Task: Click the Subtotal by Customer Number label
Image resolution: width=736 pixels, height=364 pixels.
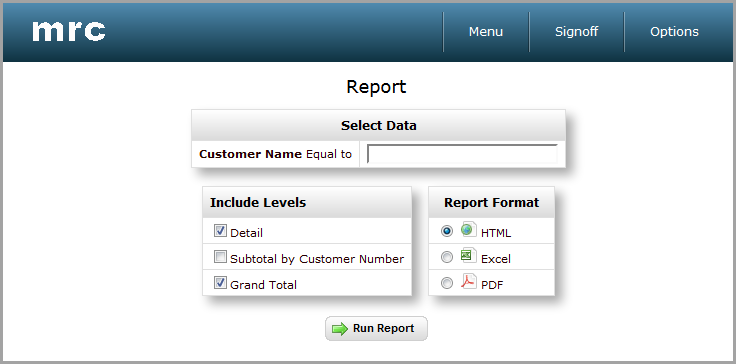Action: pos(317,259)
